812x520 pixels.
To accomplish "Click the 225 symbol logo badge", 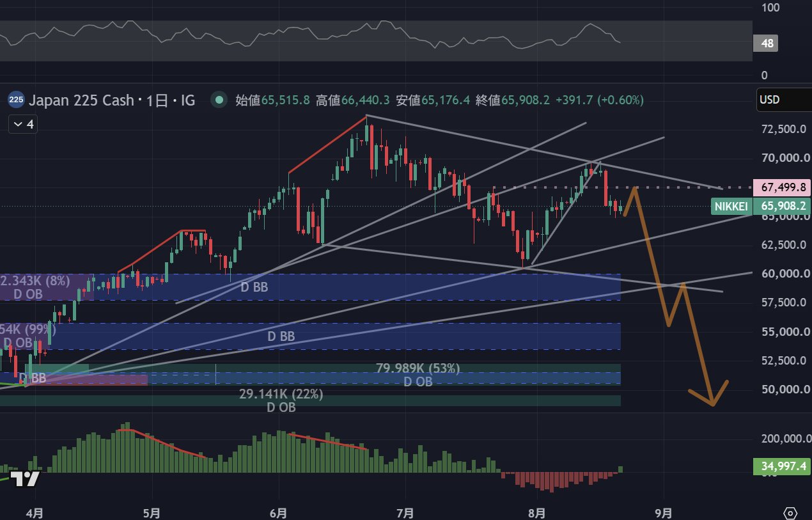I will (16, 100).
